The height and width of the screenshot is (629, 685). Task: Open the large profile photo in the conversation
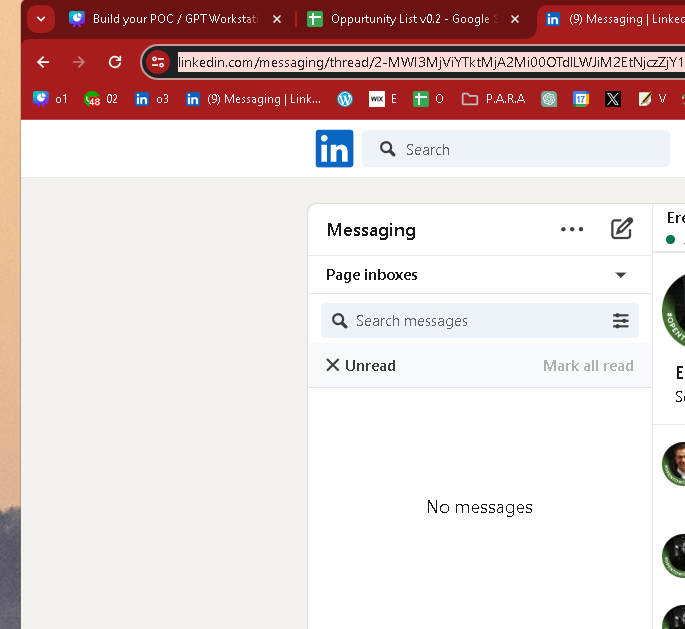[673, 311]
